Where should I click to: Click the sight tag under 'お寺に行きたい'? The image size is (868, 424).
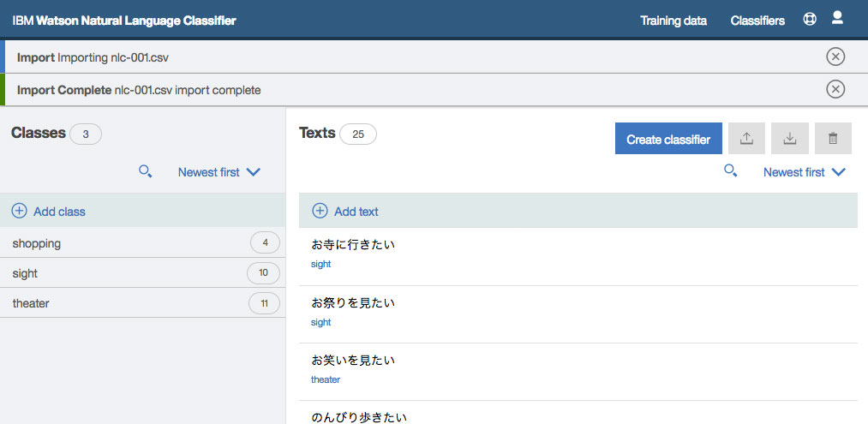tap(321, 264)
